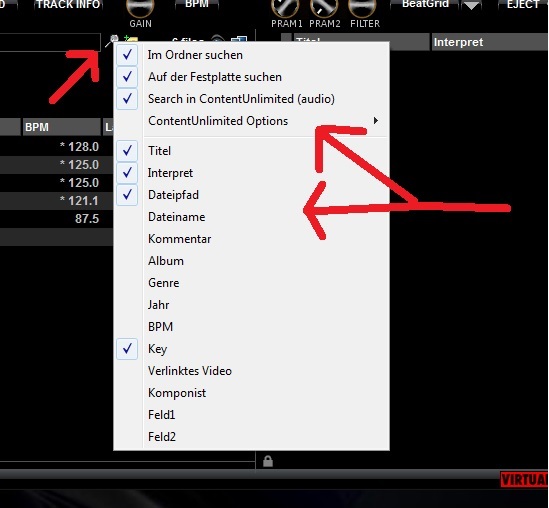The image size is (549, 508).
Task: Open the BeatGrid dropdown arrow
Action: (x=471, y=5)
